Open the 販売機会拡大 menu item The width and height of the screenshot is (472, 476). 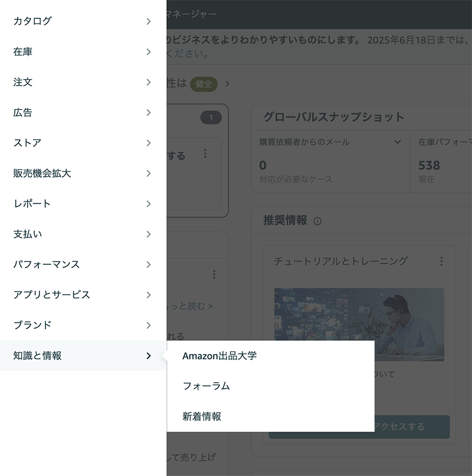tap(83, 173)
